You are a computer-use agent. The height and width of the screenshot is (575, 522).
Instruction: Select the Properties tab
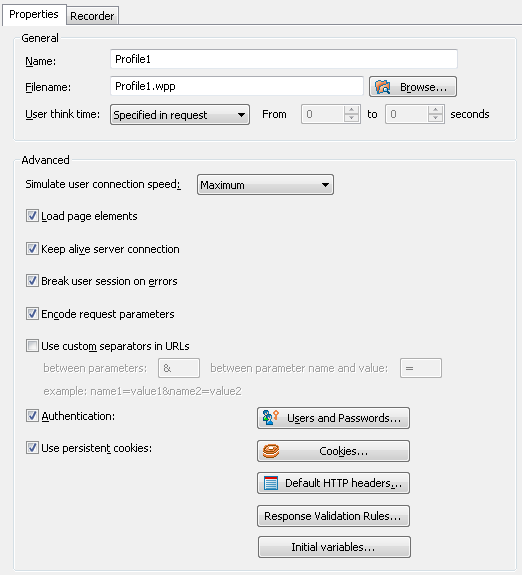click(34, 14)
